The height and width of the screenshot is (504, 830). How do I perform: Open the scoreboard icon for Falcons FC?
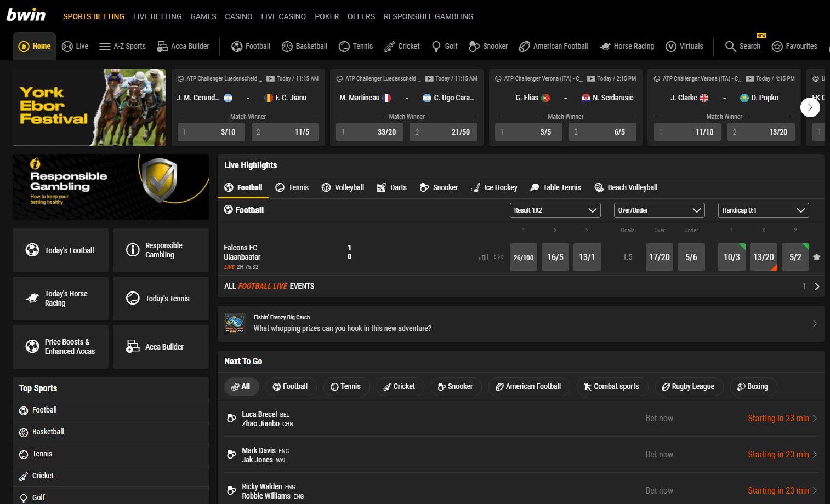(499, 257)
